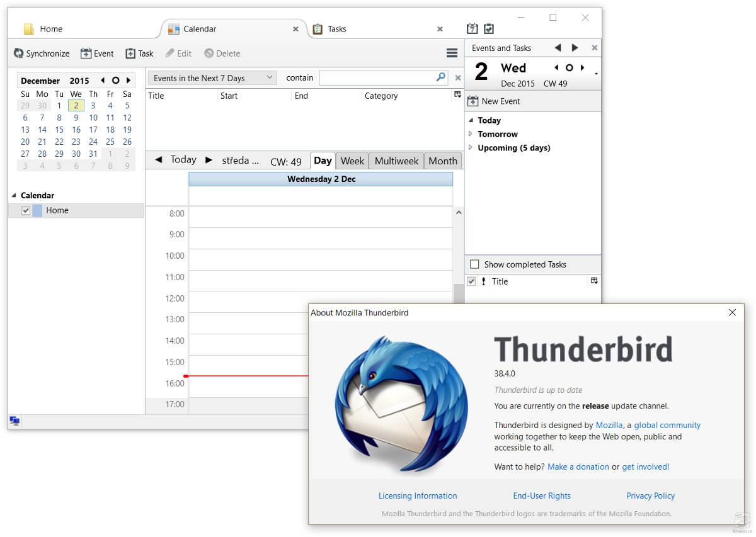756x537 pixels.
Task: Close the Events and Tasks pane
Action: 594,48
